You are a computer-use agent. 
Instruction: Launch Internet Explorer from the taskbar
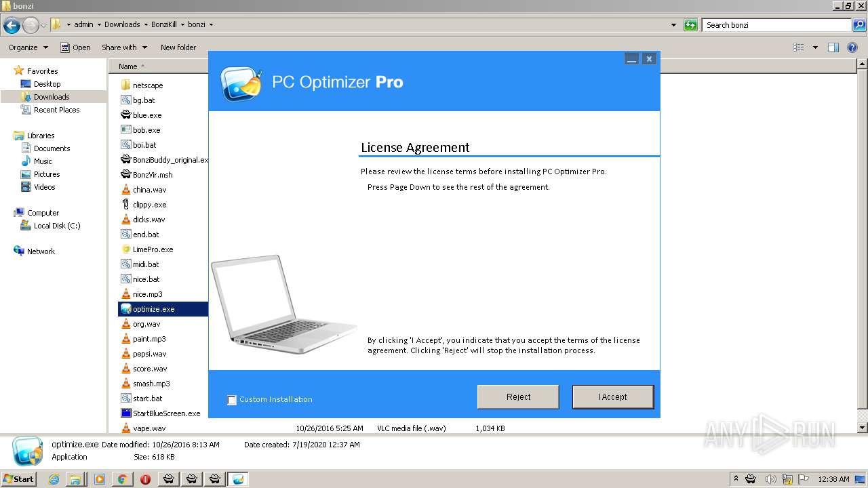54,479
